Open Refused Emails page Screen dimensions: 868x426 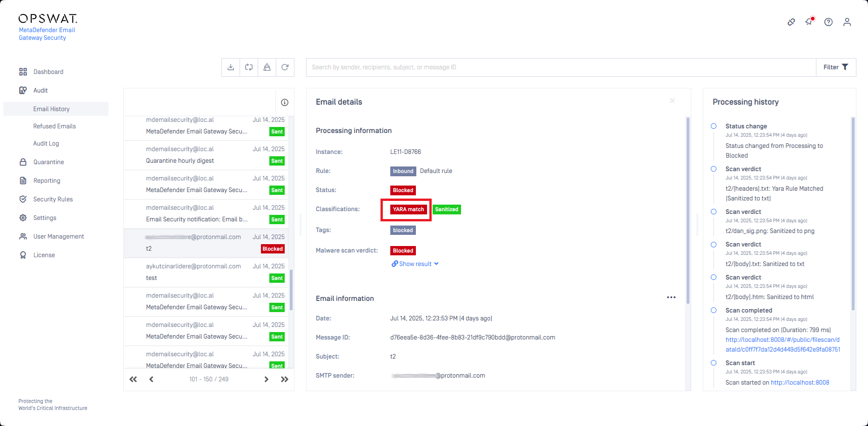pyautogui.click(x=54, y=126)
